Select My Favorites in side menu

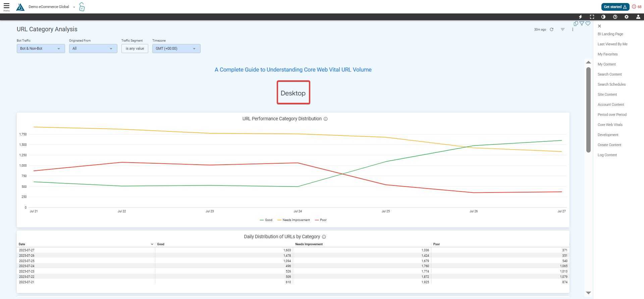tap(607, 54)
